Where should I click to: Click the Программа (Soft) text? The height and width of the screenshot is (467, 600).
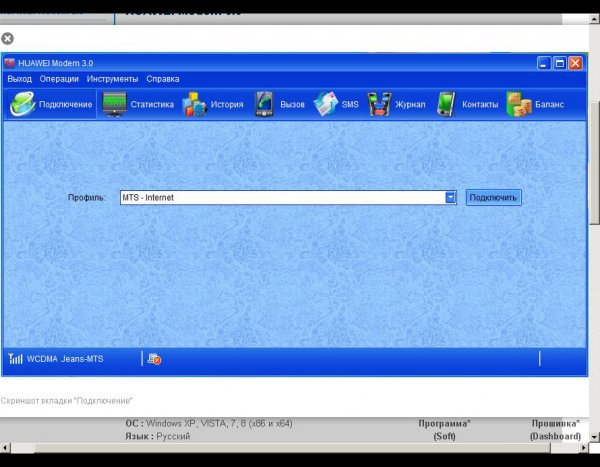pyautogui.click(x=444, y=430)
